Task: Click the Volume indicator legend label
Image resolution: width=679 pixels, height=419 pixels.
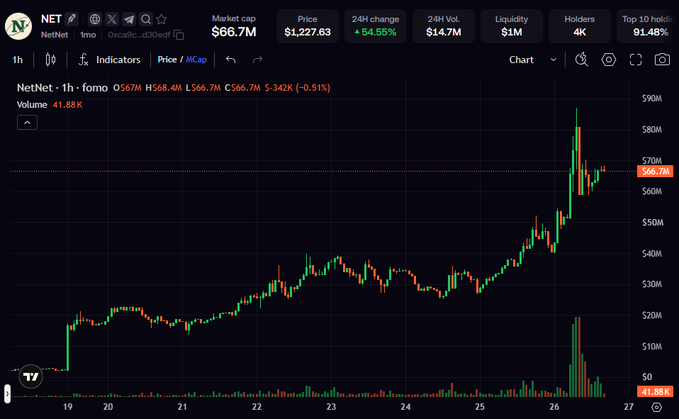Action: coord(32,105)
